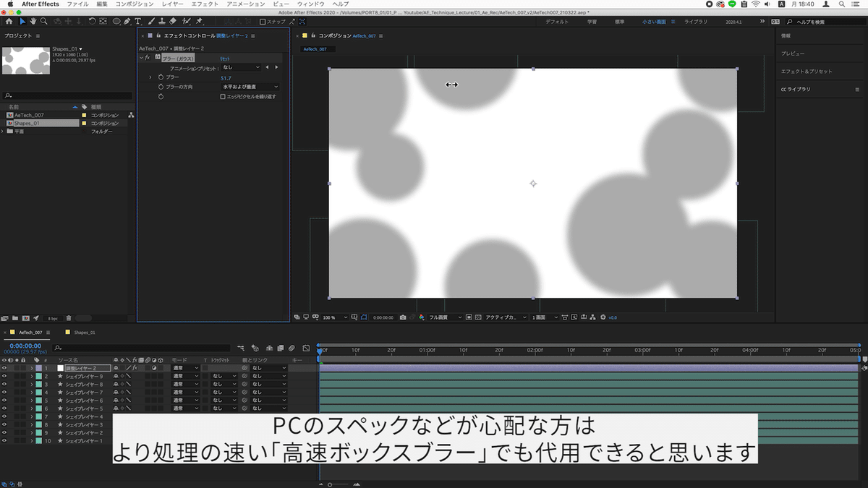Click the flowchart icon beside AeTech_007
Viewport: 868px width, 488px height.
[x=131, y=115]
